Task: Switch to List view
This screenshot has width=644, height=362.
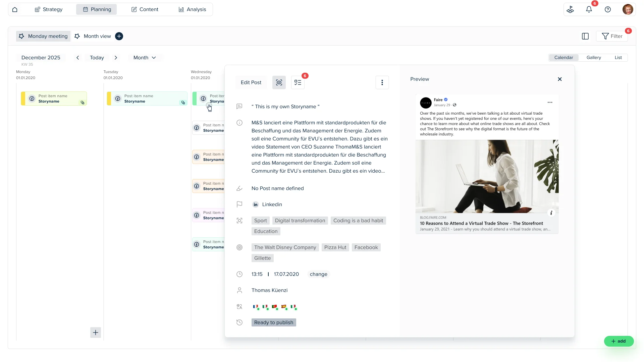Action: point(618,58)
